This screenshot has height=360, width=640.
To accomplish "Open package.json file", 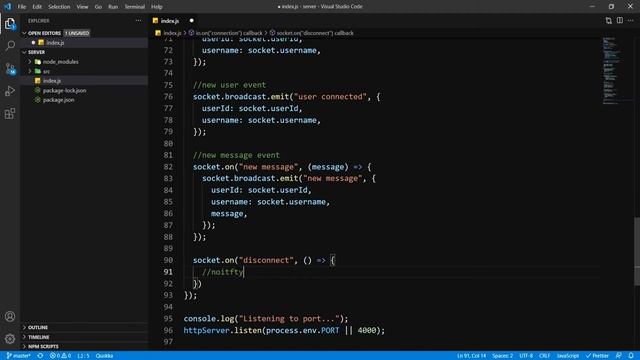I will click(x=59, y=100).
